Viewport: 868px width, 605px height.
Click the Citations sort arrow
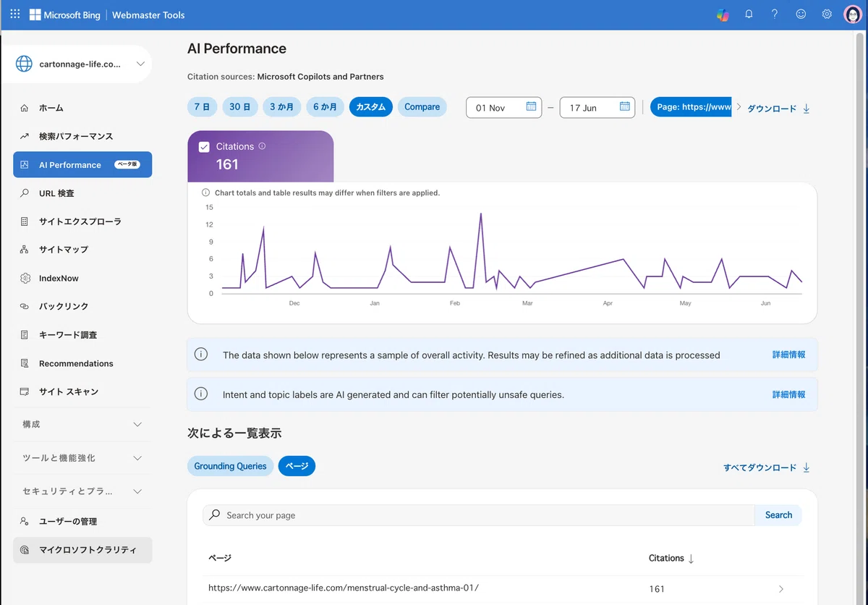click(691, 559)
